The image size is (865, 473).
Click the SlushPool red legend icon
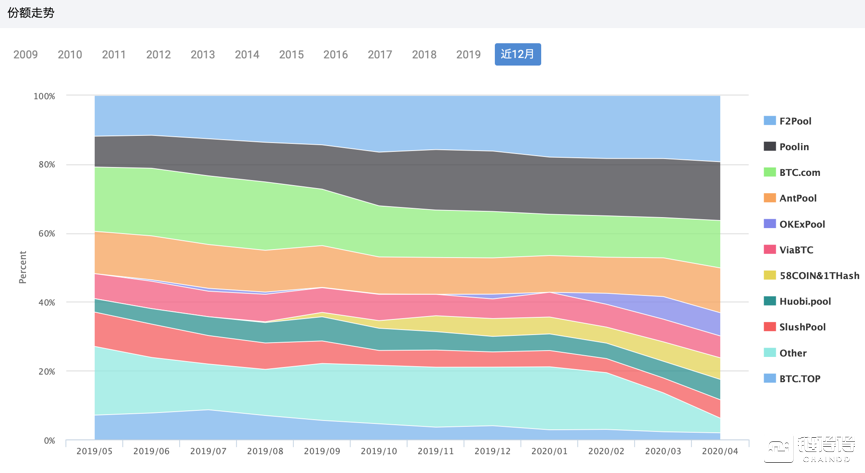click(x=770, y=327)
